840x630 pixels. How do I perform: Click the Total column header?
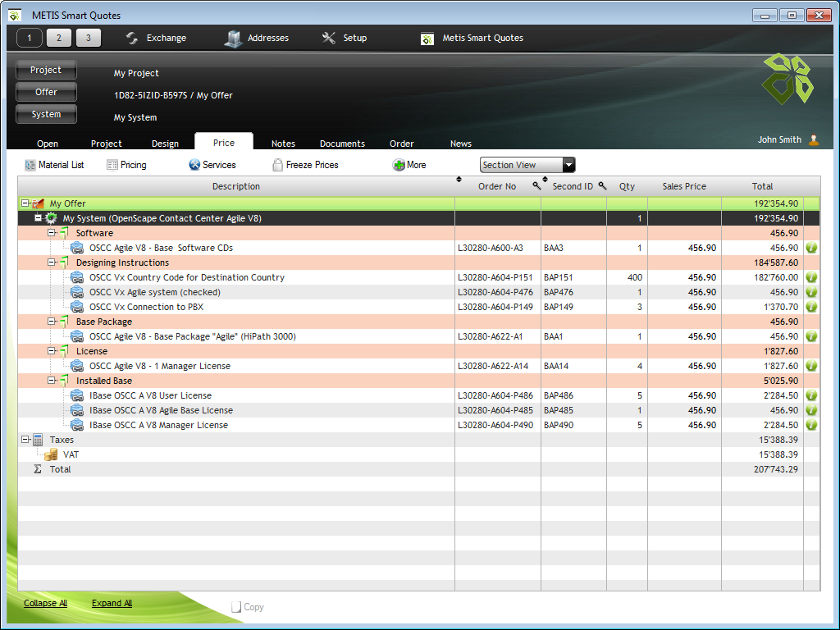(762, 186)
